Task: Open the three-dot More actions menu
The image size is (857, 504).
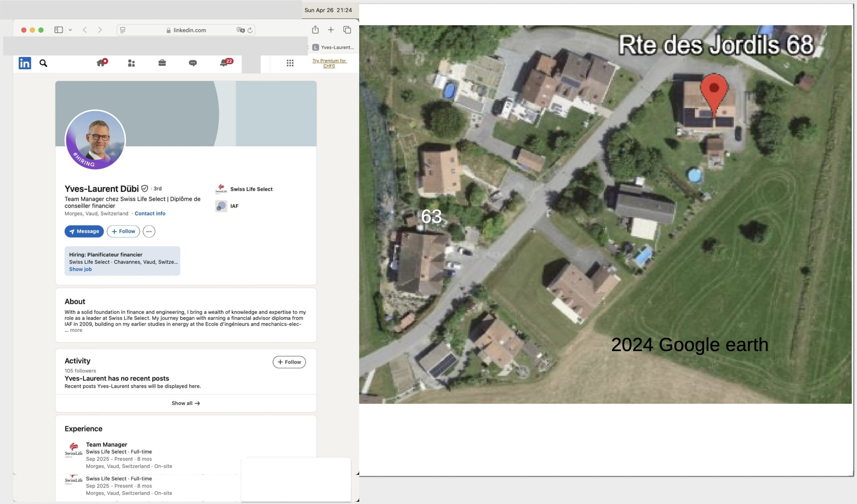Action: click(x=149, y=231)
